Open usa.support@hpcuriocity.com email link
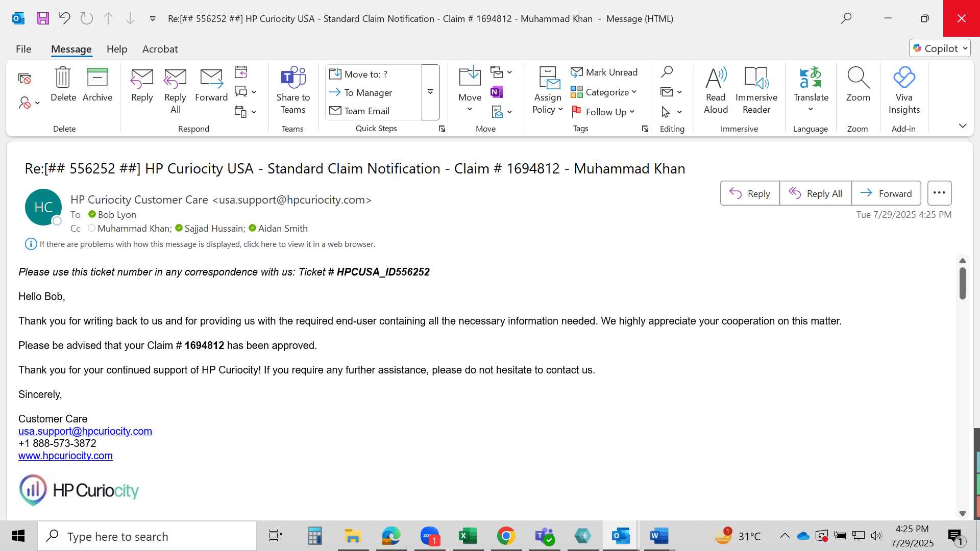Screen dimensions: 980x551 [x=85, y=431]
